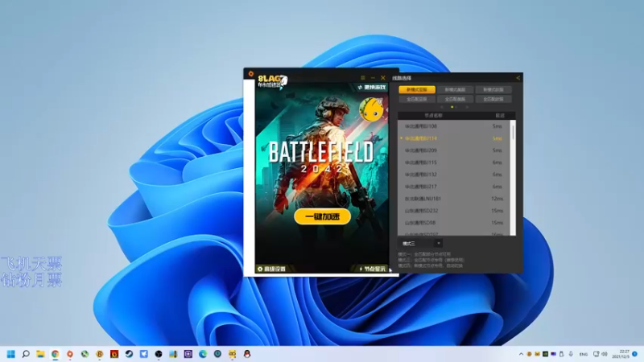Open the blue notification badge in the tray

(x=635, y=354)
